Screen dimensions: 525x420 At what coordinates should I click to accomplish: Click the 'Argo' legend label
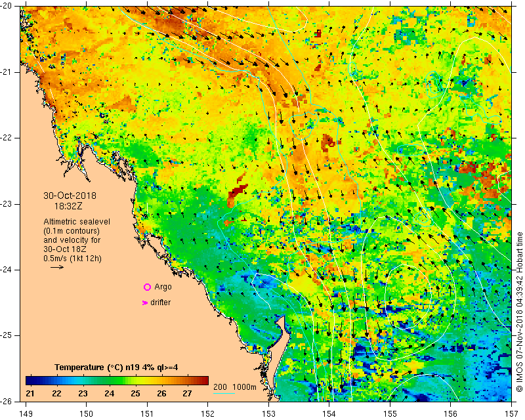point(163,287)
